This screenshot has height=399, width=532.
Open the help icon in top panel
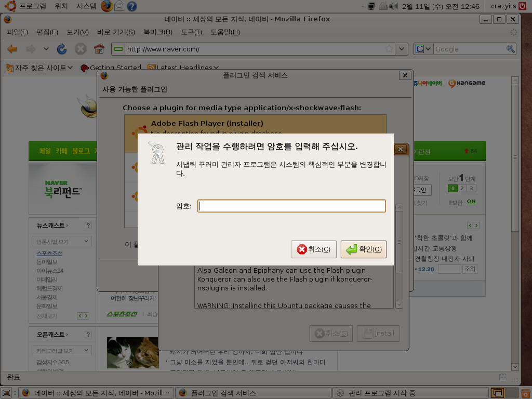coord(131,6)
